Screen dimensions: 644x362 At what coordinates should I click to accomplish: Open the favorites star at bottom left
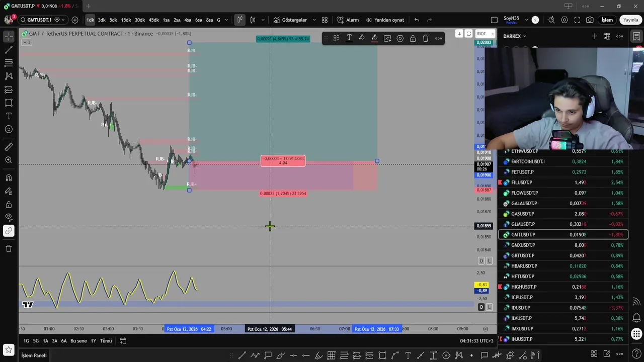click(x=9, y=349)
